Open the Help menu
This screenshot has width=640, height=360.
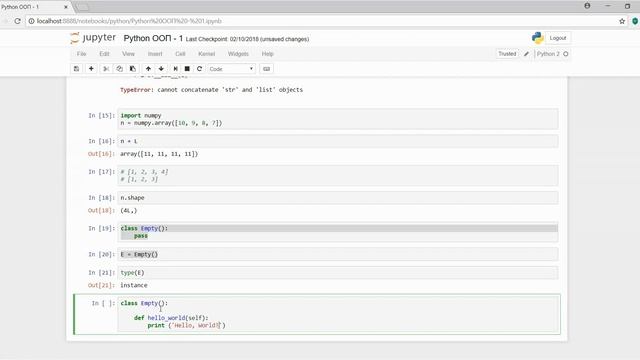267,54
